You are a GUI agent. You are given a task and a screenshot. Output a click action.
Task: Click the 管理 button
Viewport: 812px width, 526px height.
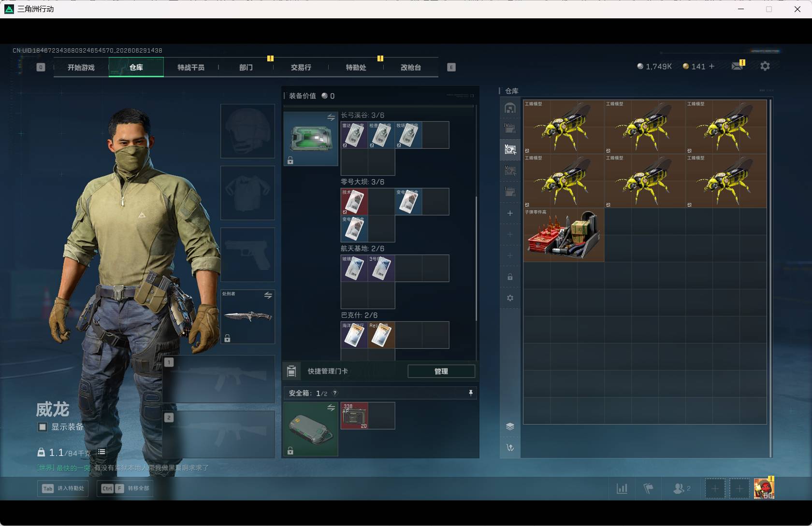(441, 371)
